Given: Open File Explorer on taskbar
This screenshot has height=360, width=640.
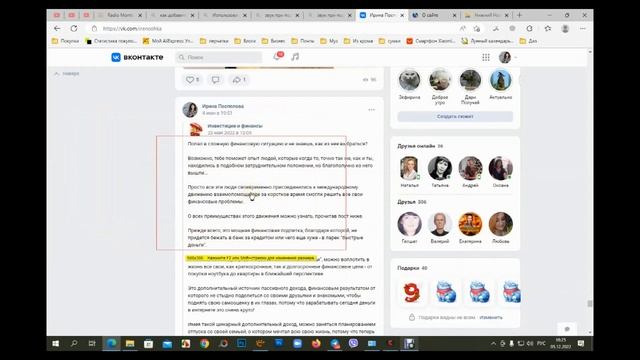Looking at the screenshot, I should [x=130, y=344].
